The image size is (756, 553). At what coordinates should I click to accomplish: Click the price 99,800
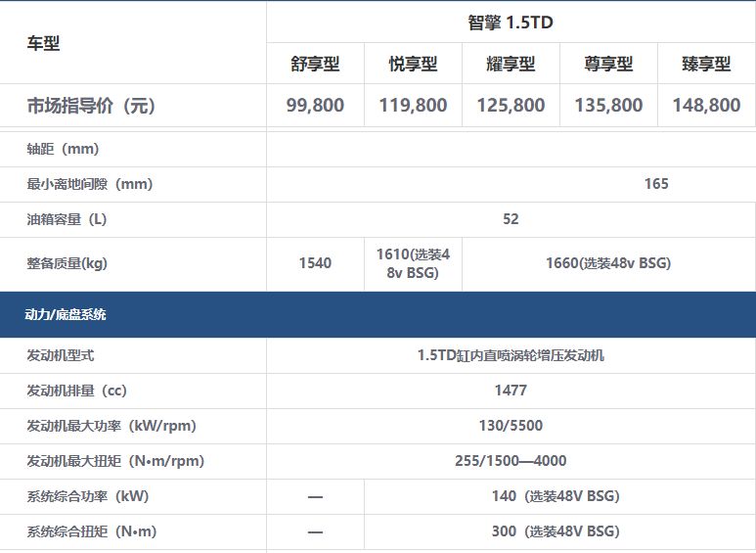point(315,105)
